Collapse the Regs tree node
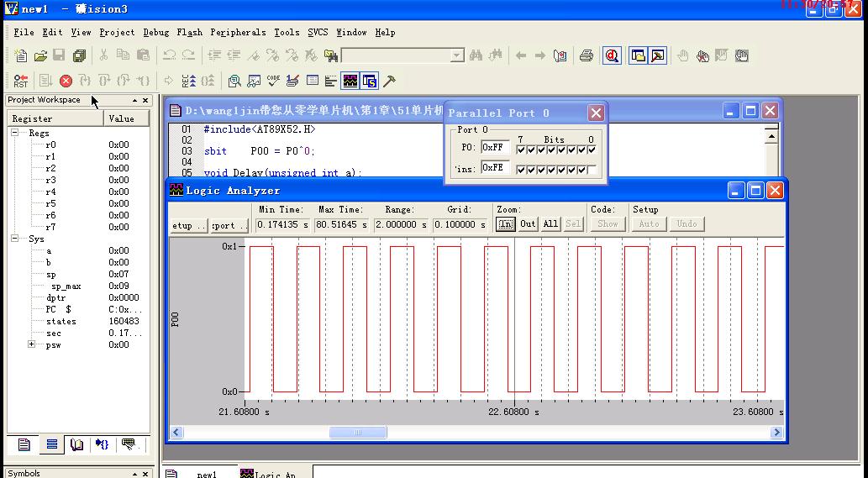This screenshot has height=478, width=868. pyautogui.click(x=15, y=133)
